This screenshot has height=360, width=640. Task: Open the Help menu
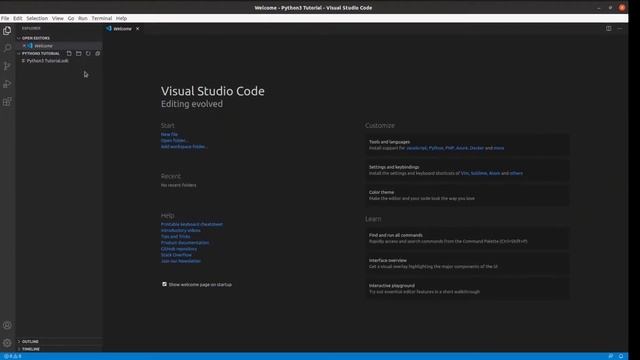click(x=121, y=18)
